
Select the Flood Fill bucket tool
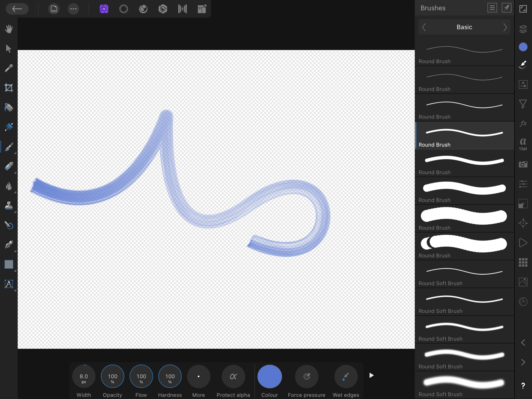point(9,107)
